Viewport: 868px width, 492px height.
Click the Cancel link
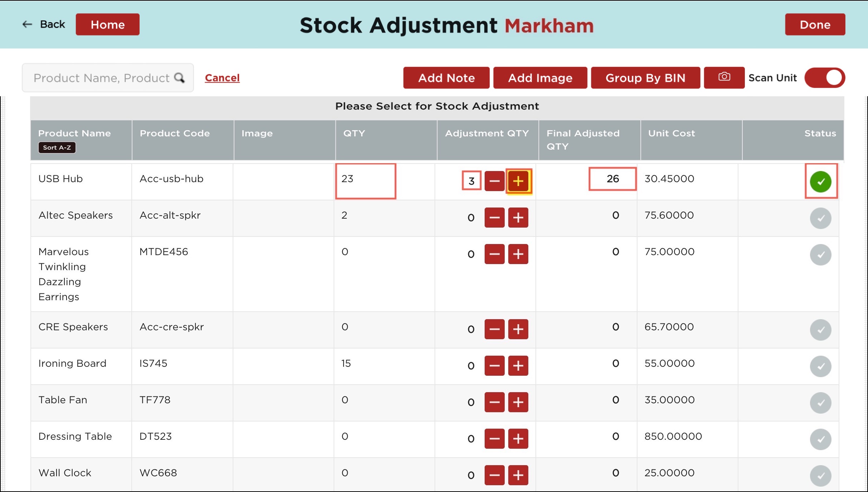[x=222, y=78]
